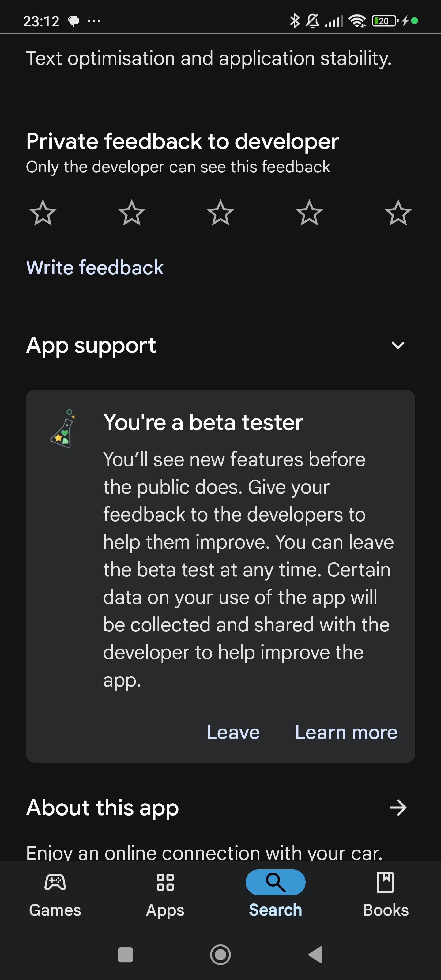Tap the Write feedback link
The width and height of the screenshot is (441, 980).
(x=95, y=267)
